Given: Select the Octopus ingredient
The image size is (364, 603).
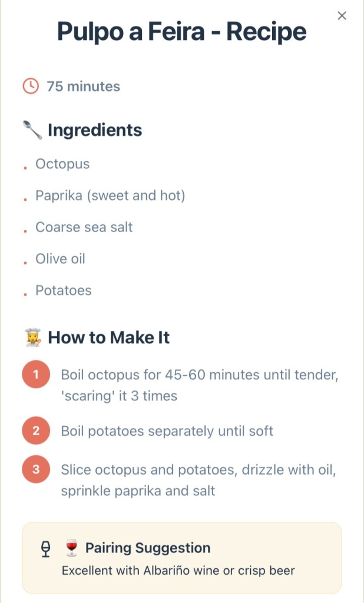Looking at the screenshot, I should click(x=62, y=164).
